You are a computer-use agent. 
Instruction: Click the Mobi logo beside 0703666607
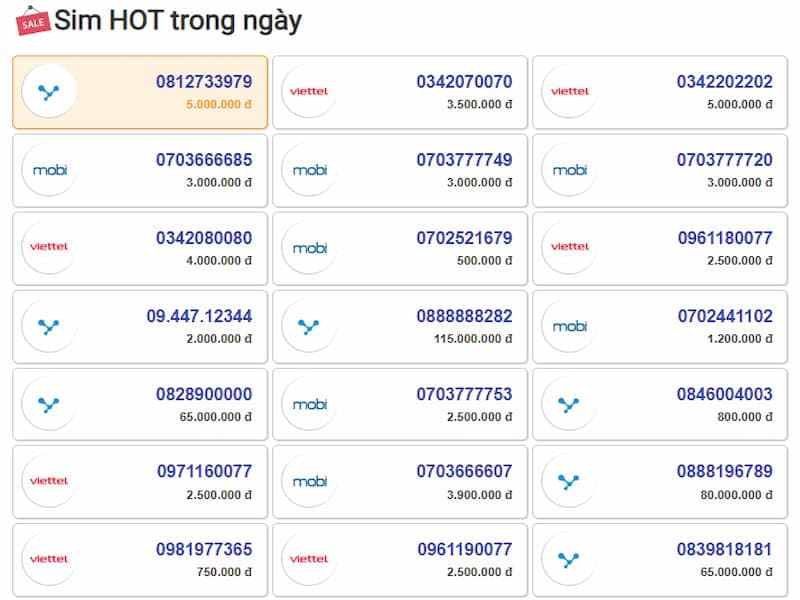click(309, 482)
